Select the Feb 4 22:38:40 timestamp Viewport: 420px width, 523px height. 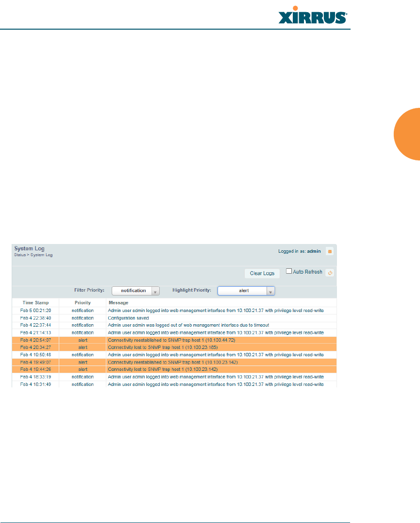35,318
